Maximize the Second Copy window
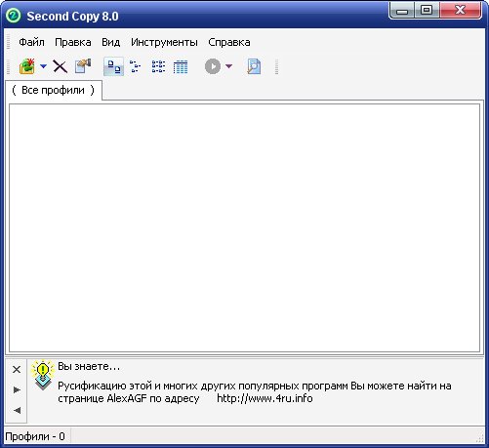Screen dimensions: 489x448 [x=427, y=11]
